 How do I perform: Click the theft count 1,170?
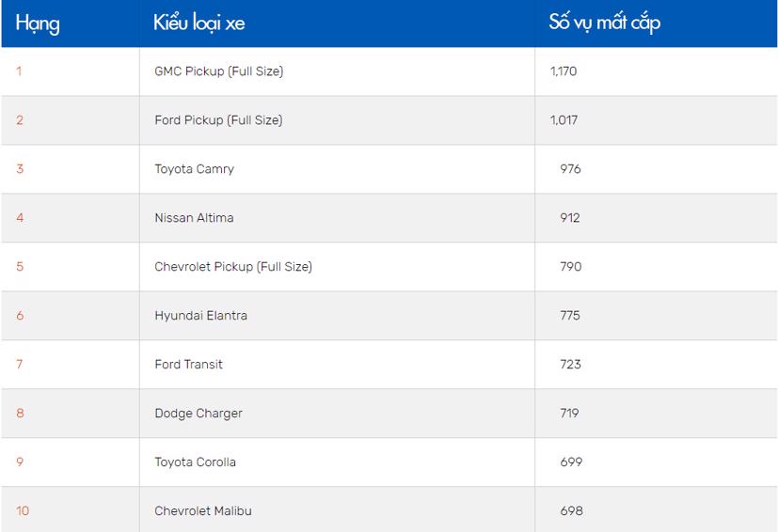[x=564, y=71]
